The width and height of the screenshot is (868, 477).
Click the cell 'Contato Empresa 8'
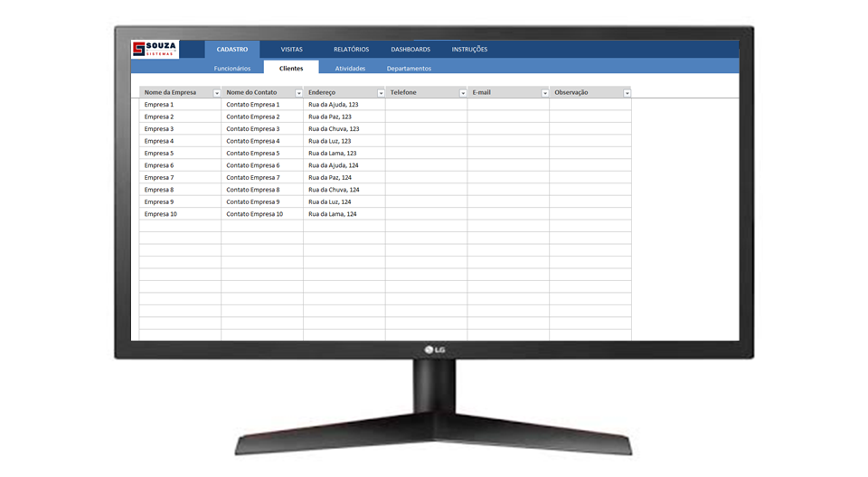[262, 190]
